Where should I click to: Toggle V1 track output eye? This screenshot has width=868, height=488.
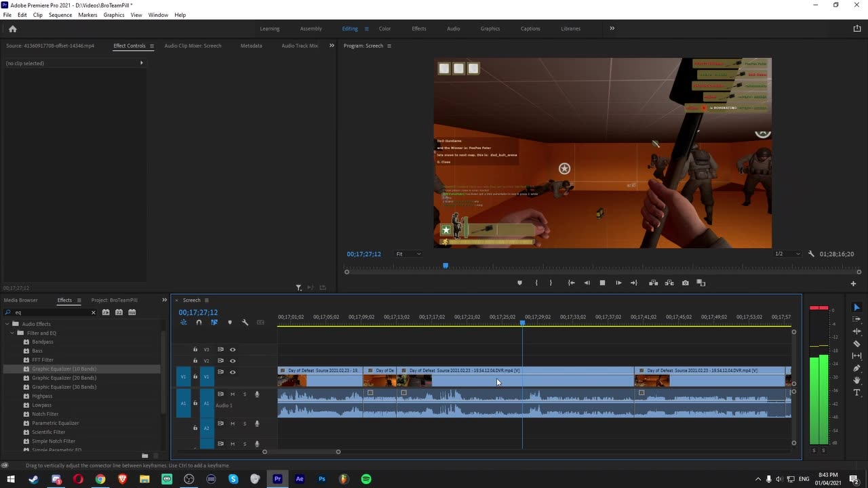click(x=233, y=372)
